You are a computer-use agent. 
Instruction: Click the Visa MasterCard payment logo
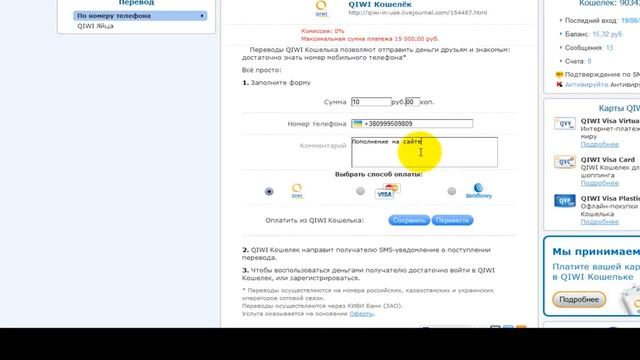[387, 191]
